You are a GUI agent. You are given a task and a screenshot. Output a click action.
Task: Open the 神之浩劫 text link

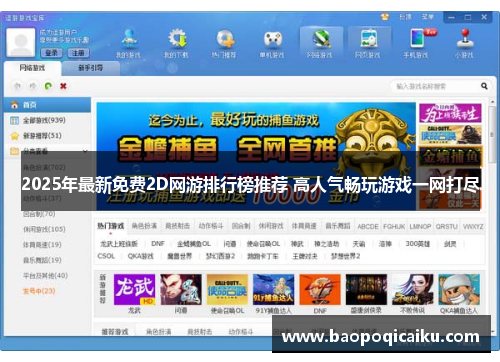click(327, 244)
